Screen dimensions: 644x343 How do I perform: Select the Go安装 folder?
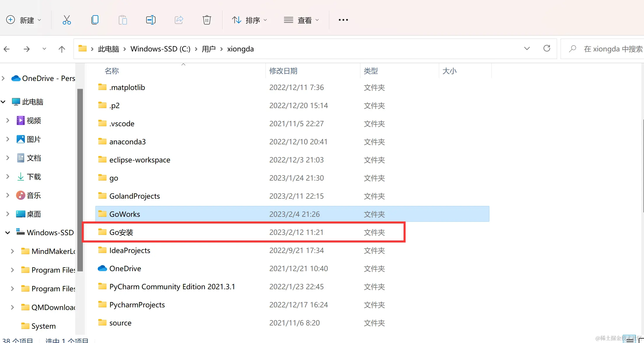click(121, 232)
